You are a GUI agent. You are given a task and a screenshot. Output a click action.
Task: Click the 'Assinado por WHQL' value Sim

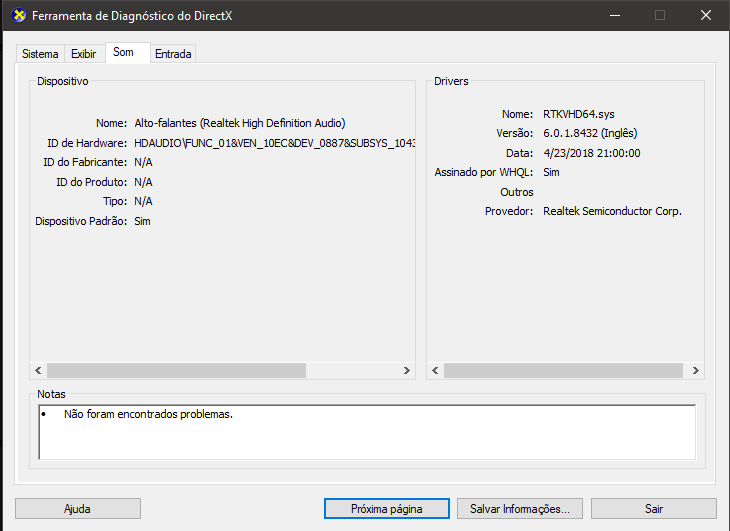click(x=551, y=173)
